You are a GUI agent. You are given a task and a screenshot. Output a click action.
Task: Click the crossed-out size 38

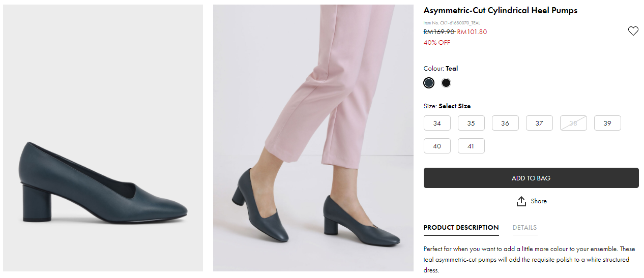tap(573, 123)
